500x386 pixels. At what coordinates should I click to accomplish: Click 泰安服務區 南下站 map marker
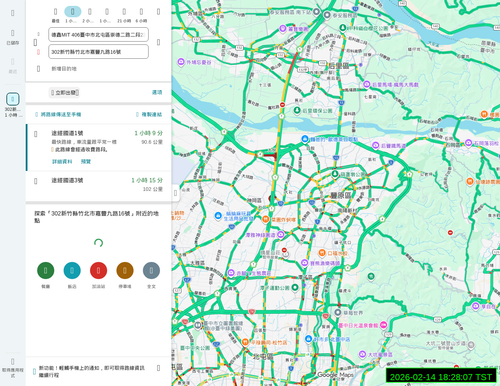pos(316,12)
